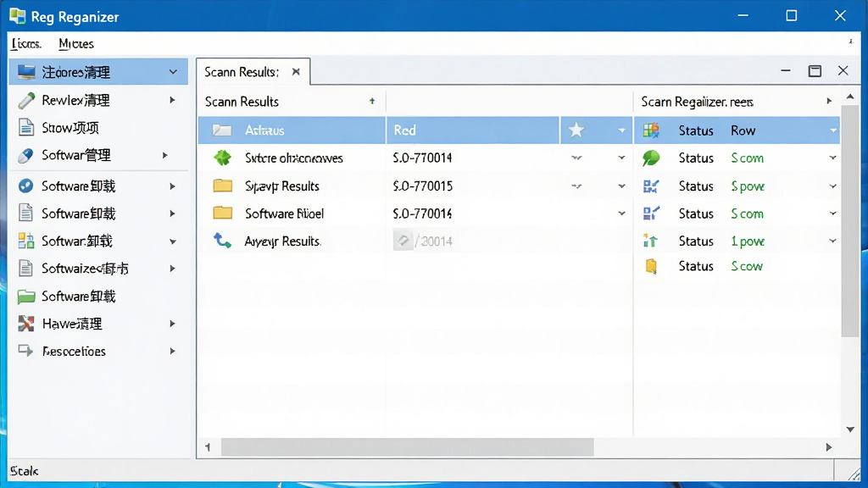Click the monitor icon in the highlighted top sidebar item

click(26, 72)
